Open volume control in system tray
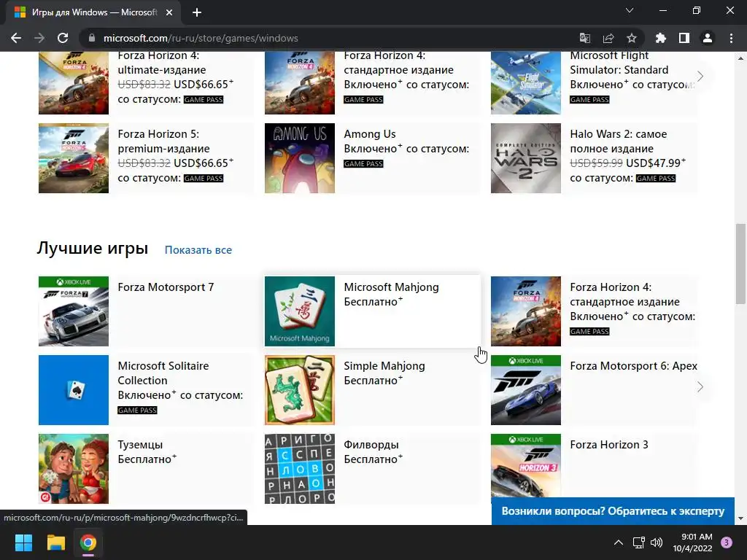 (657, 542)
